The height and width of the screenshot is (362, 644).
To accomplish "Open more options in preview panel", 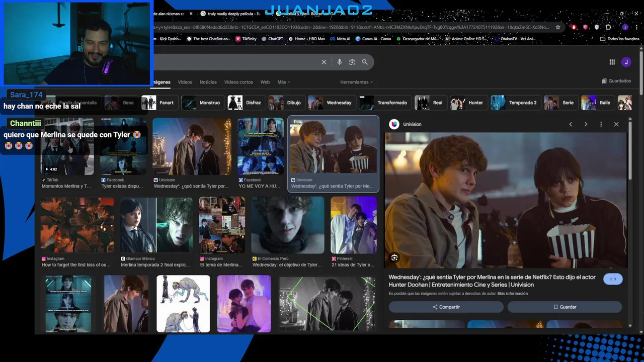I will click(x=601, y=124).
